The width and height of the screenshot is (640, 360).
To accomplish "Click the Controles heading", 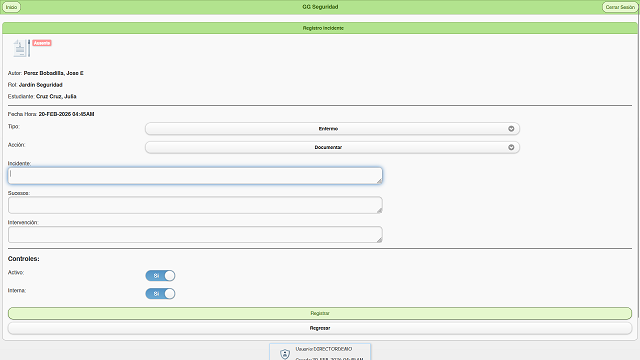I will (24, 259).
